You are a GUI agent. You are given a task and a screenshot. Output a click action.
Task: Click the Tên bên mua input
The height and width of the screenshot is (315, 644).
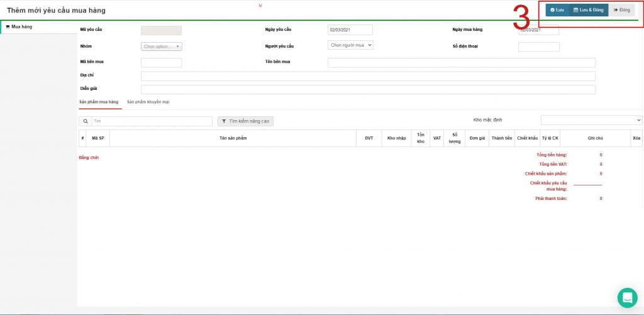pos(461,62)
